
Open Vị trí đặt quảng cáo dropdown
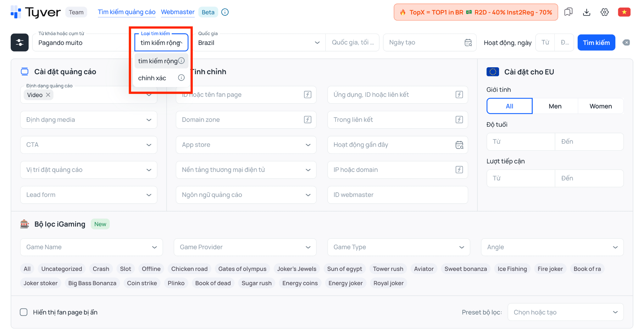point(89,170)
